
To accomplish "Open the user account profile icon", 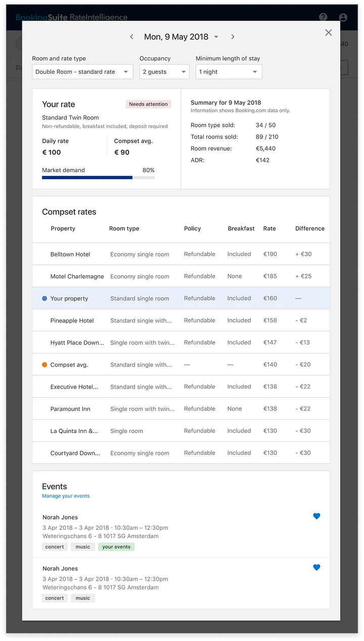I will pyautogui.click(x=343, y=17).
